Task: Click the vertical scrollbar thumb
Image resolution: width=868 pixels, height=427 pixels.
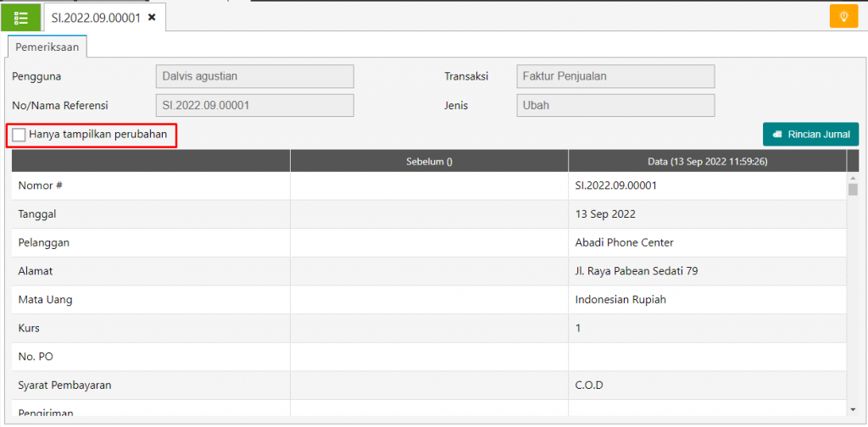Action: [x=853, y=190]
